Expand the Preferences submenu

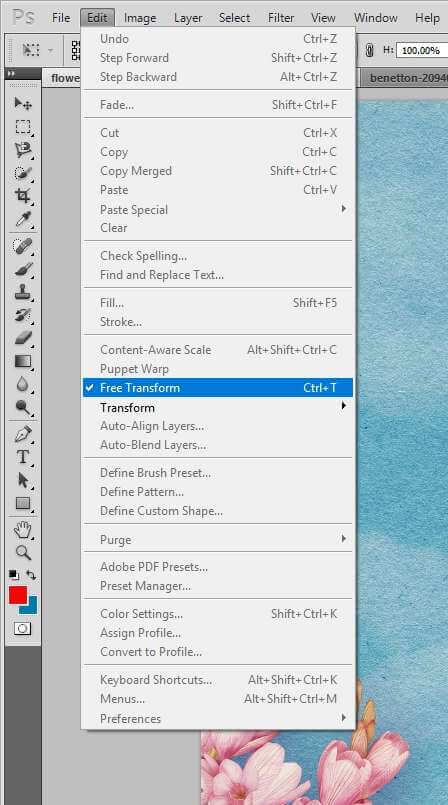point(218,719)
